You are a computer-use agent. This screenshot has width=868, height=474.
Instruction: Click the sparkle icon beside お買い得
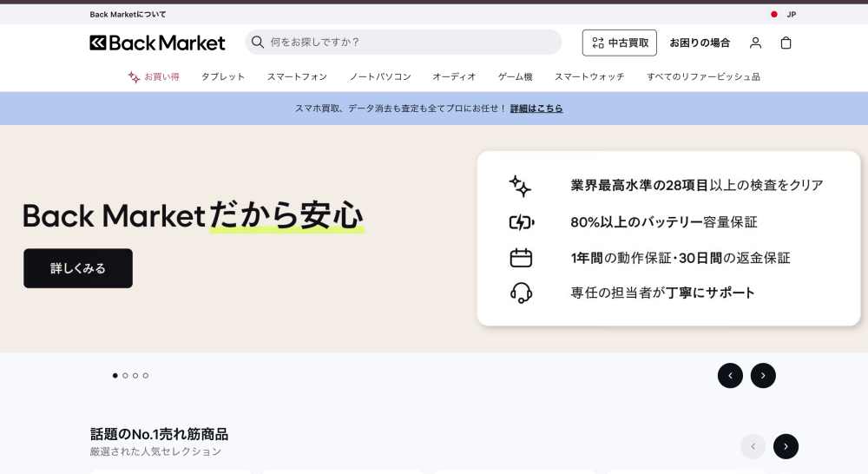(134, 77)
